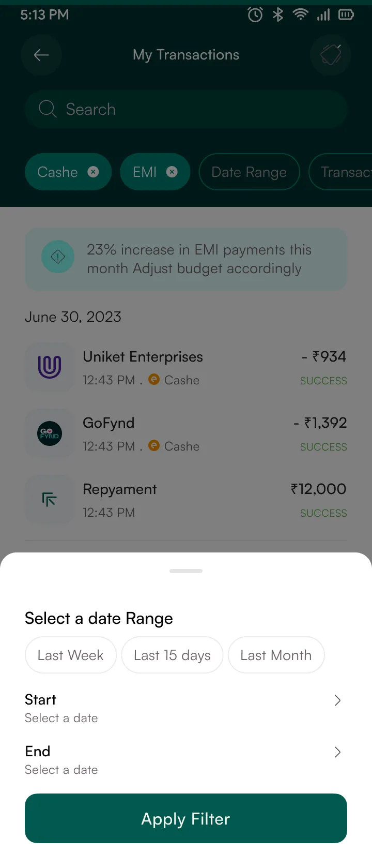Tap the EMI alert diamond icon
Viewport: 372px width, 868px height.
(58, 257)
